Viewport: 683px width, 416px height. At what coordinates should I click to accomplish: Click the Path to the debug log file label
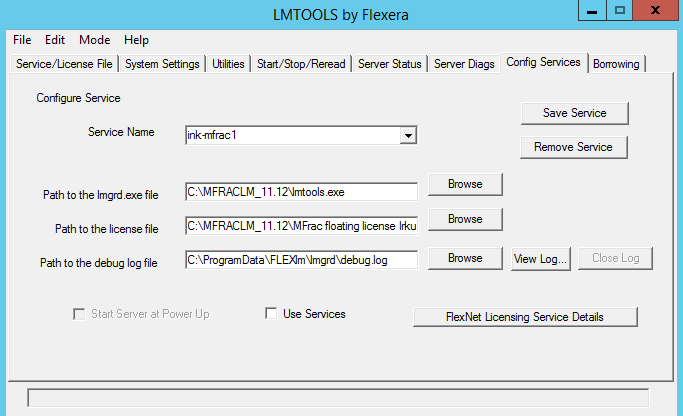(x=99, y=263)
